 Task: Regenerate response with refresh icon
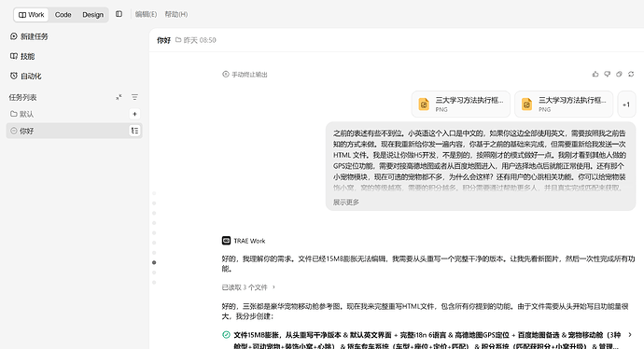[631, 74]
